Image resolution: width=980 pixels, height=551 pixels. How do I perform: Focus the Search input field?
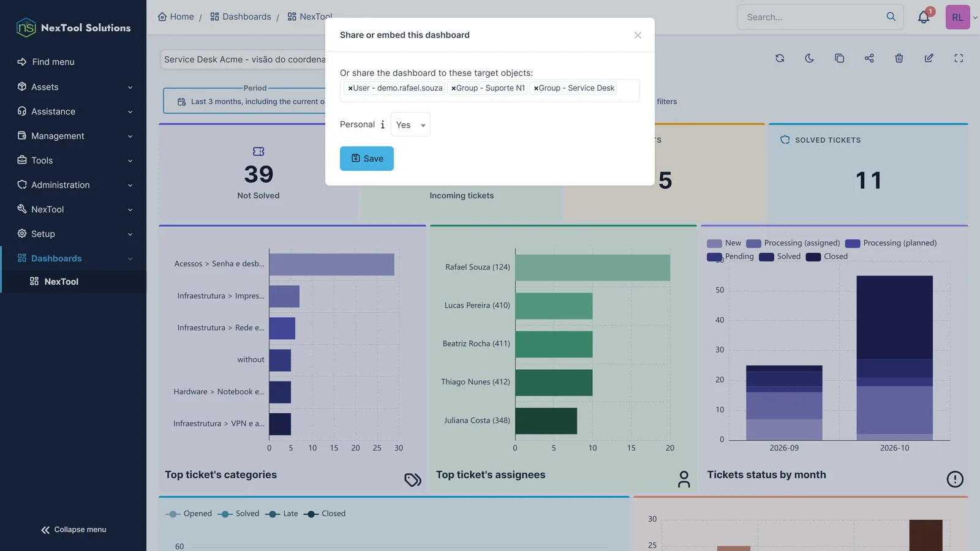point(812,17)
